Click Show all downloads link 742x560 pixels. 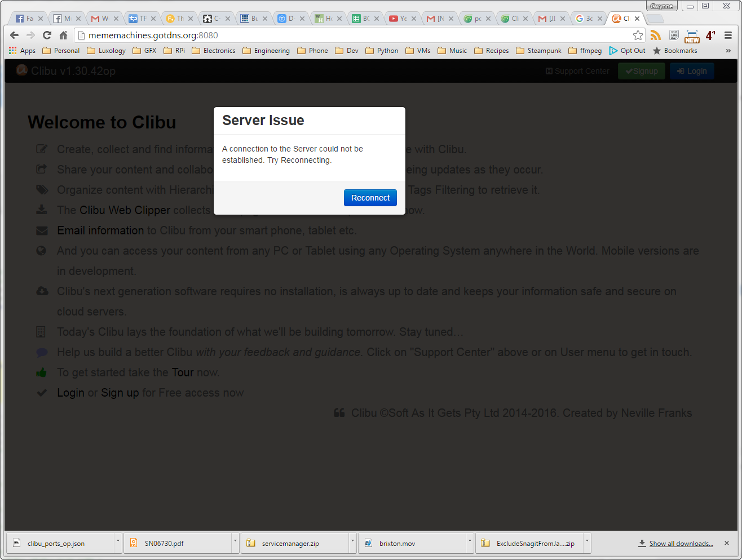click(681, 544)
